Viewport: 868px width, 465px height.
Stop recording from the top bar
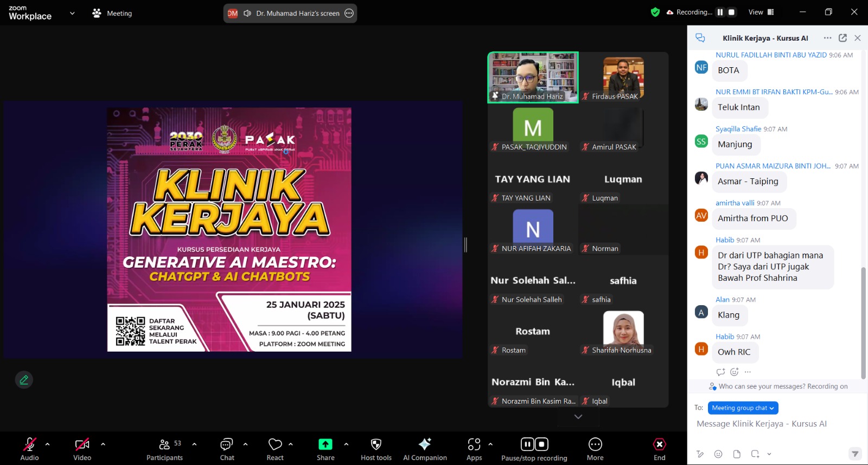coord(731,12)
